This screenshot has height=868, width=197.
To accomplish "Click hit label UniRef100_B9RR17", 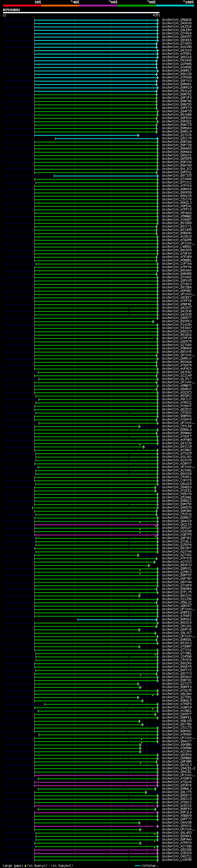I will tap(177, 71).
